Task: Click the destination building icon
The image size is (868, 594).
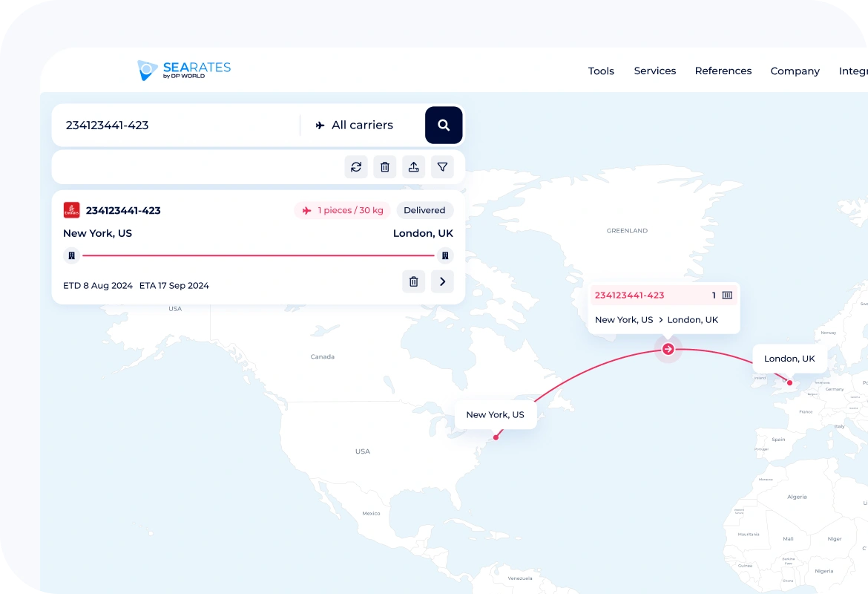Action: (x=445, y=255)
